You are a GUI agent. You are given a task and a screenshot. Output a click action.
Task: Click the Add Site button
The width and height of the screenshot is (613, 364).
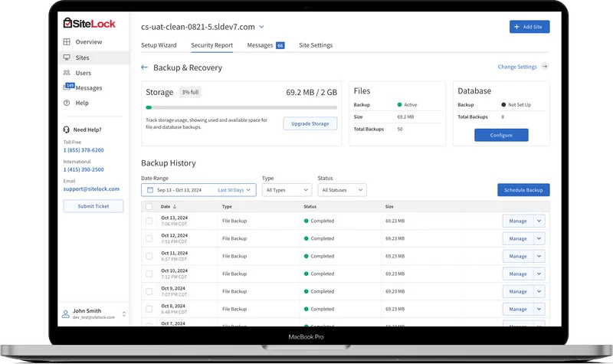click(529, 27)
